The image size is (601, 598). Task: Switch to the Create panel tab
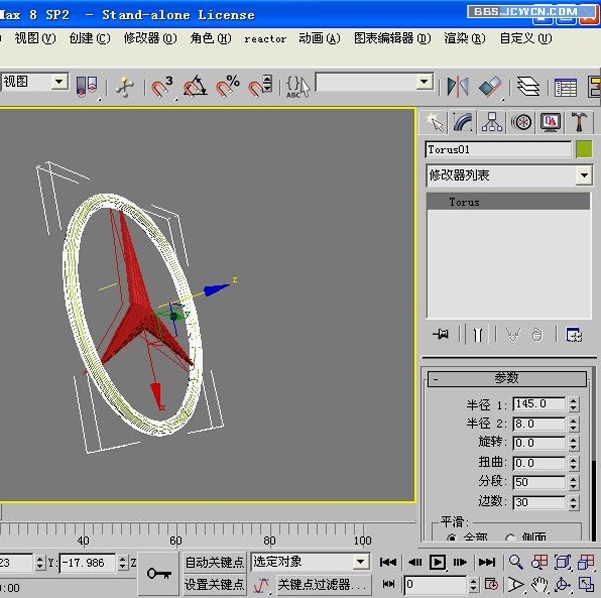(434, 123)
